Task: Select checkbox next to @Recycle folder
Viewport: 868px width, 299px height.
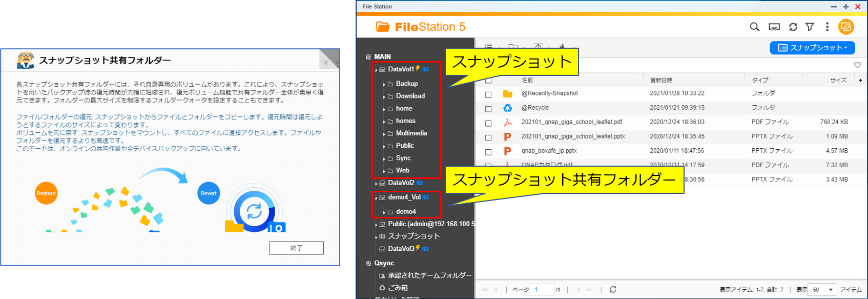Action: [x=488, y=109]
